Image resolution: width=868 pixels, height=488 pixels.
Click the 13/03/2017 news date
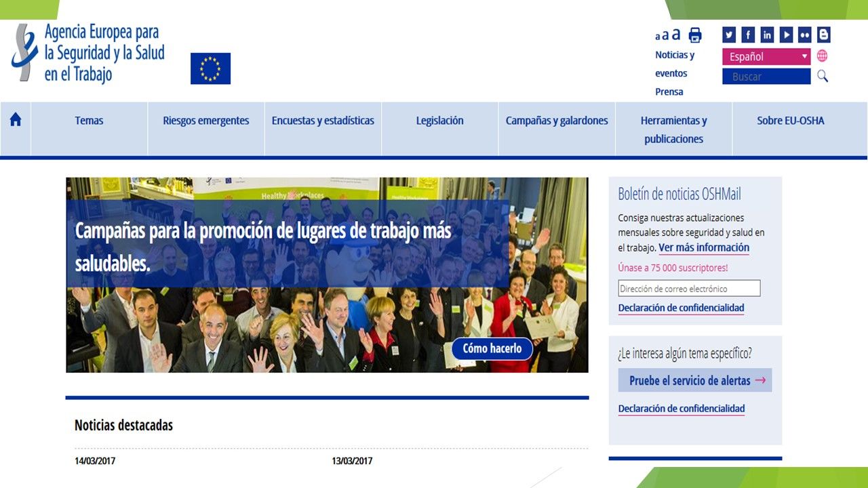point(352,461)
